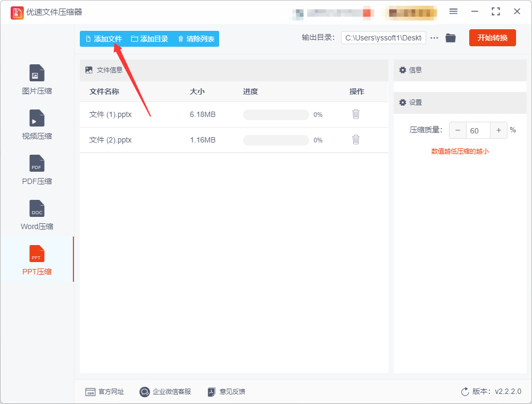Viewport: 532px width, 404px height.
Task: Open the 图片压缩 image compression section
Action: pos(37,79)
